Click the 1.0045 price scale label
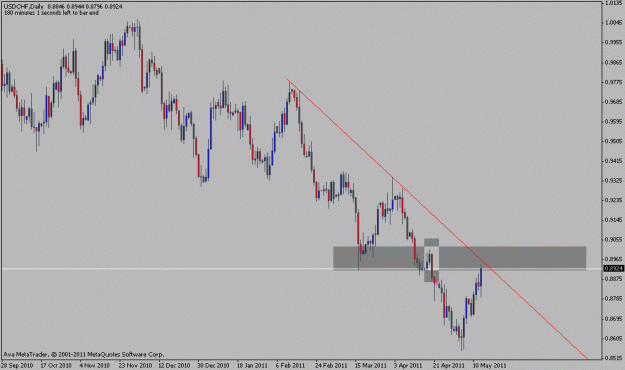This screenshot has width=625, height=370. 614,23
